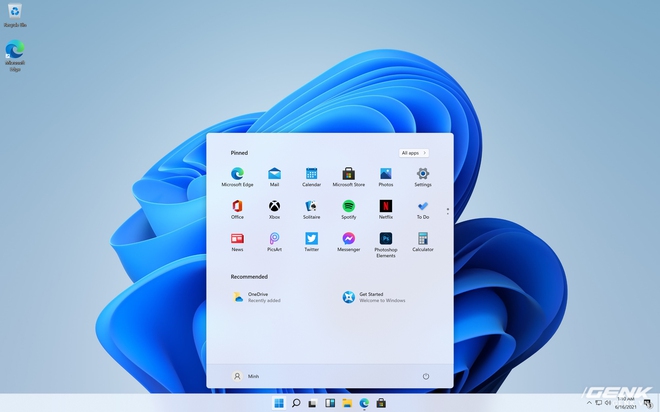The image size is (660, 412).
Task: Open Photoshop Elements
Action: 386,245
